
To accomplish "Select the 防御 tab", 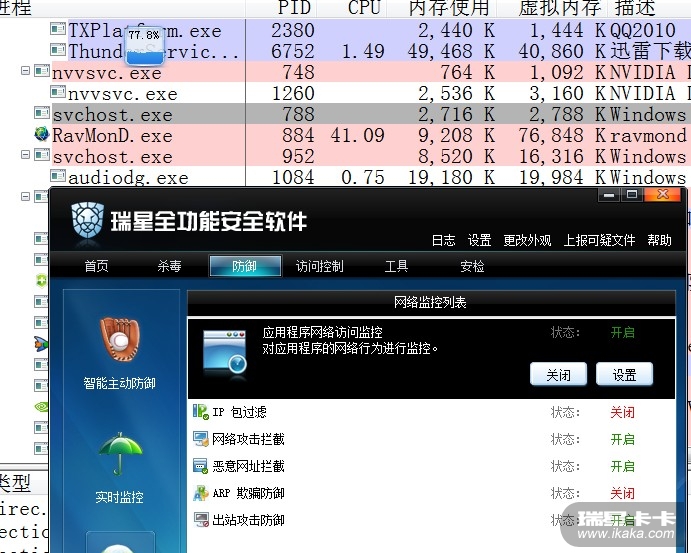I will coord(245,266).
